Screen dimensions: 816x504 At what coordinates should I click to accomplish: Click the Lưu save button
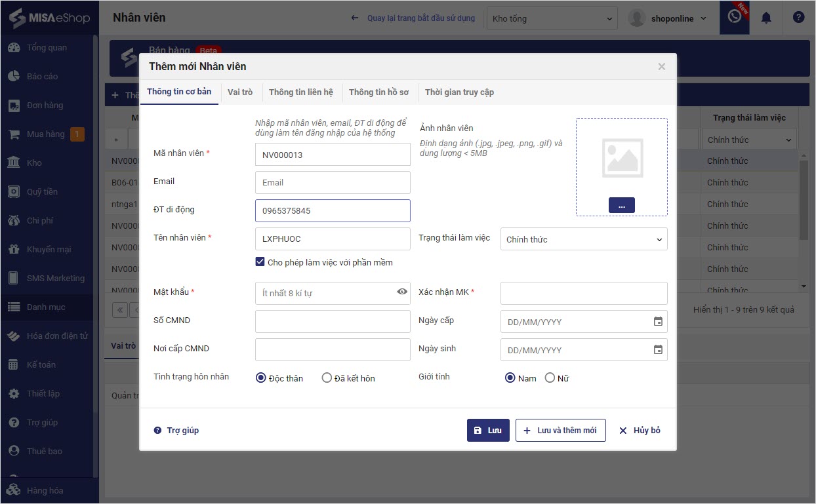pyautogui.click(x=488, y=430)
